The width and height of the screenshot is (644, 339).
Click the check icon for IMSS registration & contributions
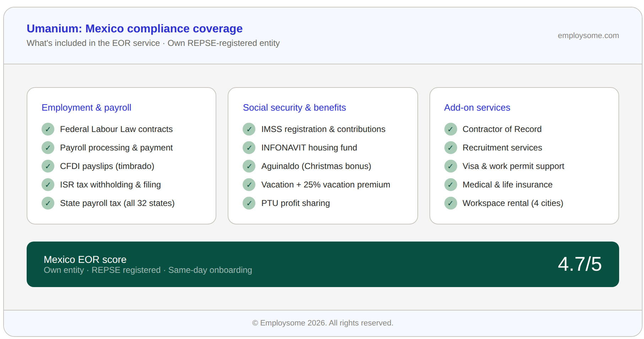(x=249, y=129)
